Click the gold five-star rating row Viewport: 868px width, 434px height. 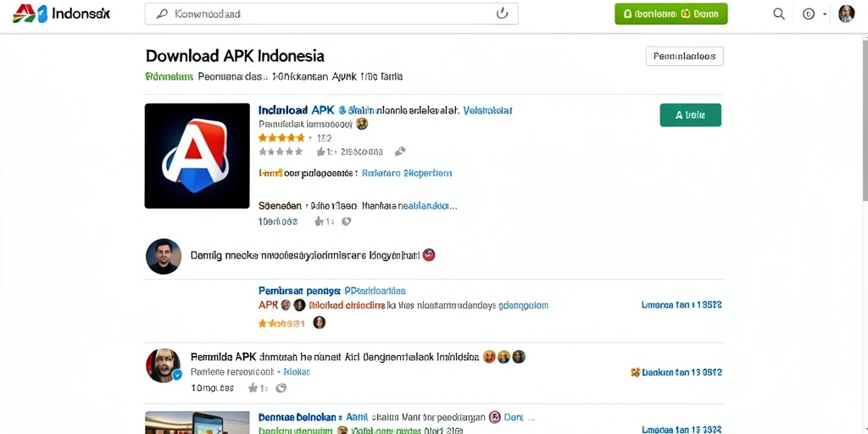point(281,138)
